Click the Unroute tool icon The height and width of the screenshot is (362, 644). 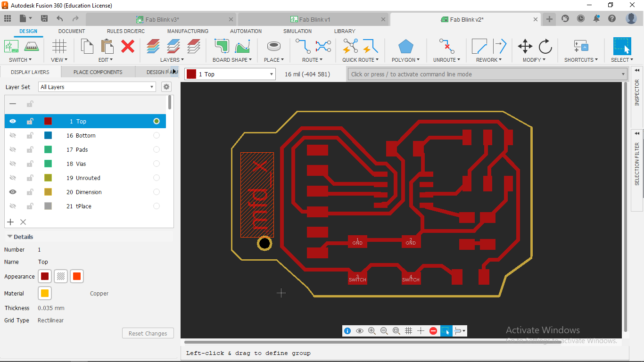coord(446,46)
